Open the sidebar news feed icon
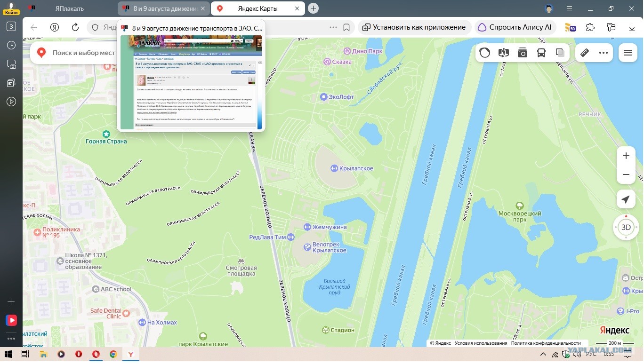Viewport: 644px width, 364px height. (x=11, y=83)
